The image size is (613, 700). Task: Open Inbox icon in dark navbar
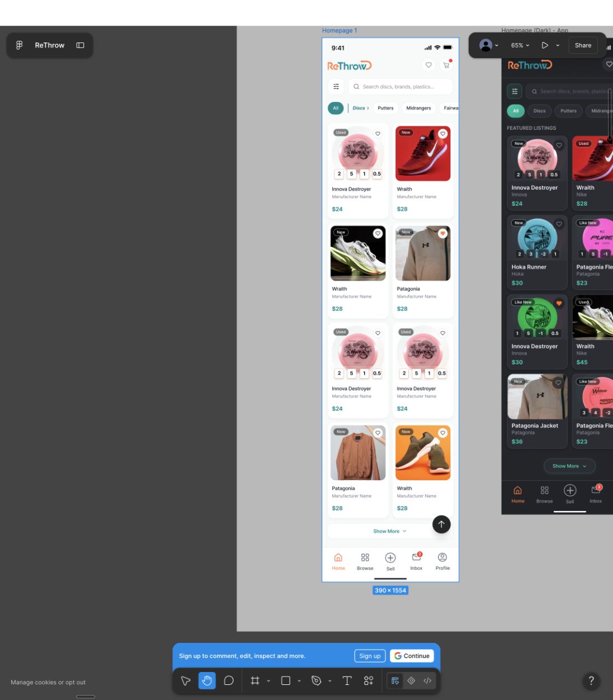pyautogui.click(x=596, y=490)
